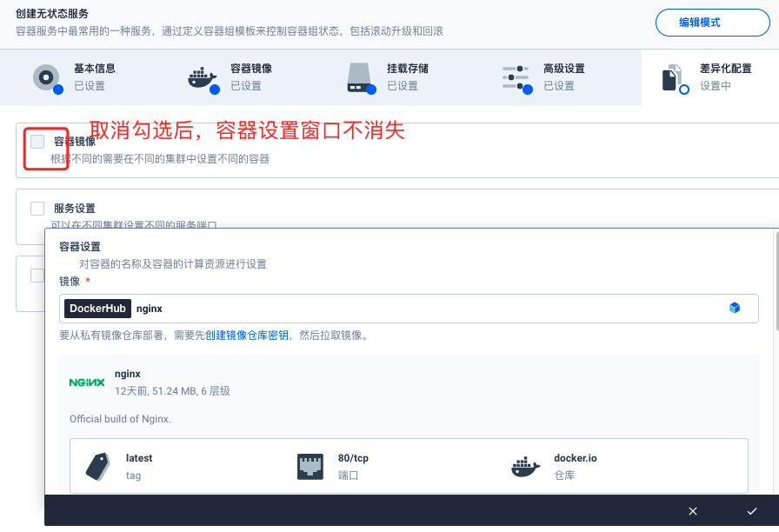The width and height of the screenshot is (779, 532).
Task: Click the '12天前, 51.24 MB, 6 层级' text
Action: [172, 391]
